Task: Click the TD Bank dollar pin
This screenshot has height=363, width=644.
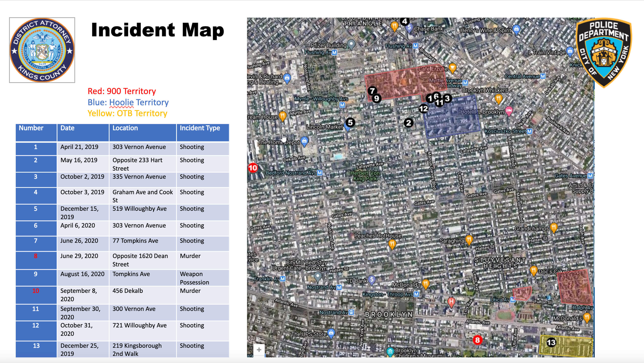Action: pyautogui.click(x=372, y=280)
